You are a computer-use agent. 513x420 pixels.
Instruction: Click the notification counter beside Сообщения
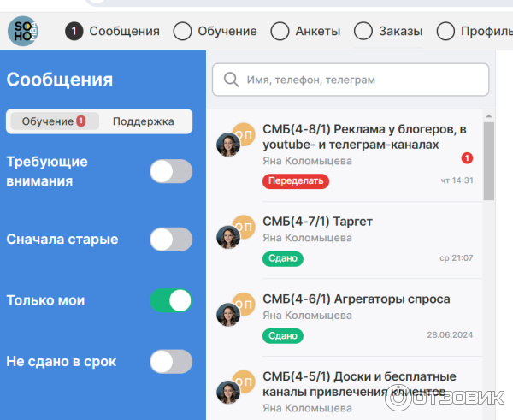(x=74, y=32)
